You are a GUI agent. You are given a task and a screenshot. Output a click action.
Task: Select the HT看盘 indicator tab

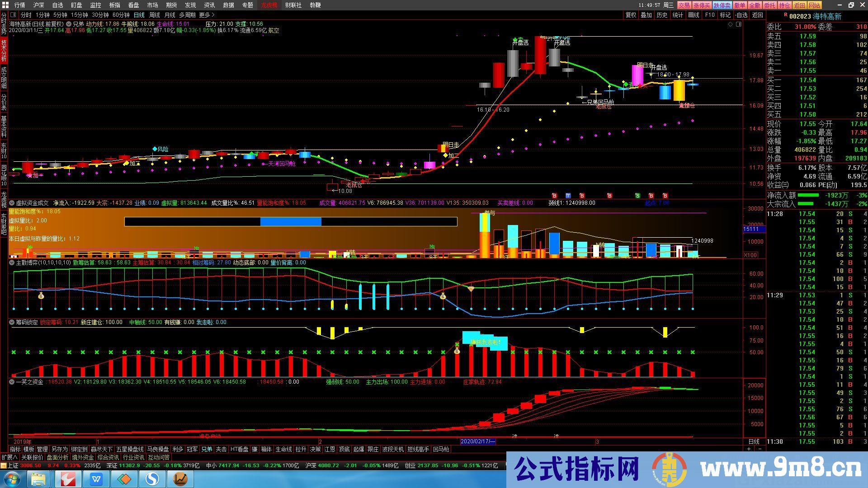240,449
